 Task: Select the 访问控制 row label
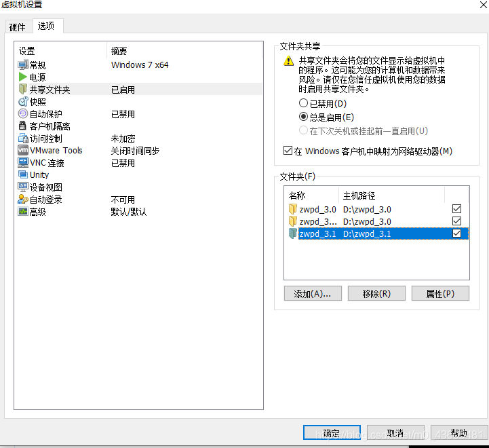point(46,138)
